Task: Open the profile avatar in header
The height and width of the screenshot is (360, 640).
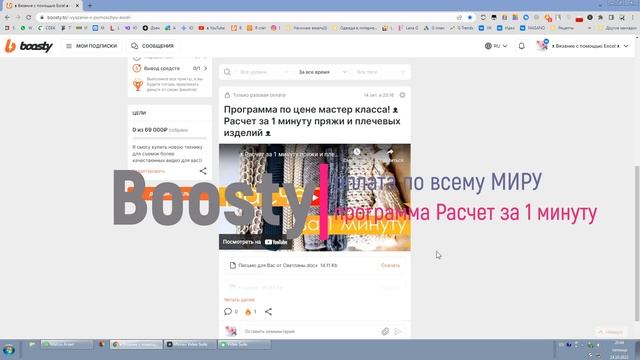Action: coord(542,46)
